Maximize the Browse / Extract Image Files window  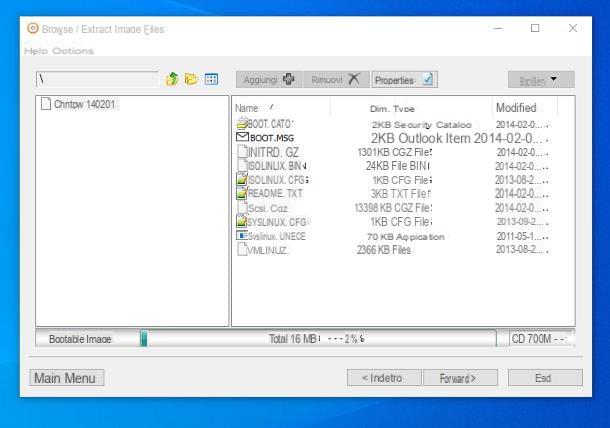tap(535, 28)
